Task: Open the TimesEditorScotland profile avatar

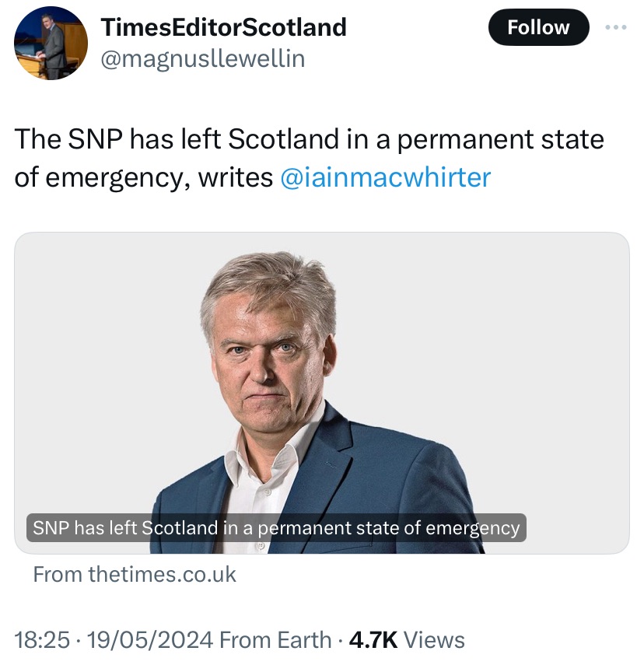Action: click(x=51, y=43)
